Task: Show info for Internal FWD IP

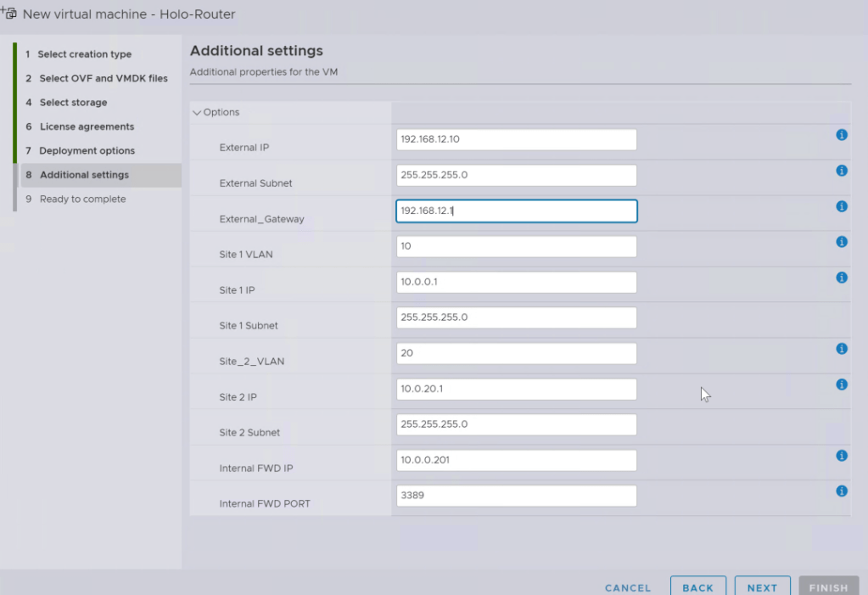Action: [842, 456]
